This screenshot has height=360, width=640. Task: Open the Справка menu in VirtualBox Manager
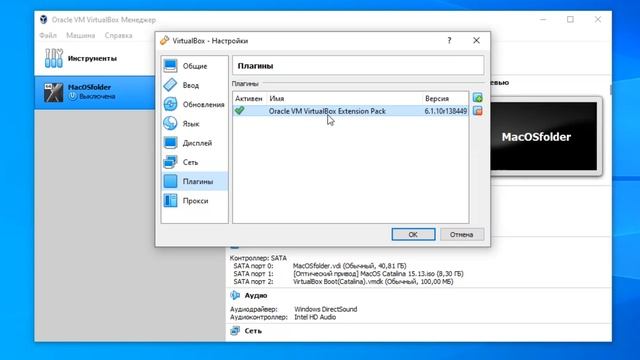click(x=118, y=36)
